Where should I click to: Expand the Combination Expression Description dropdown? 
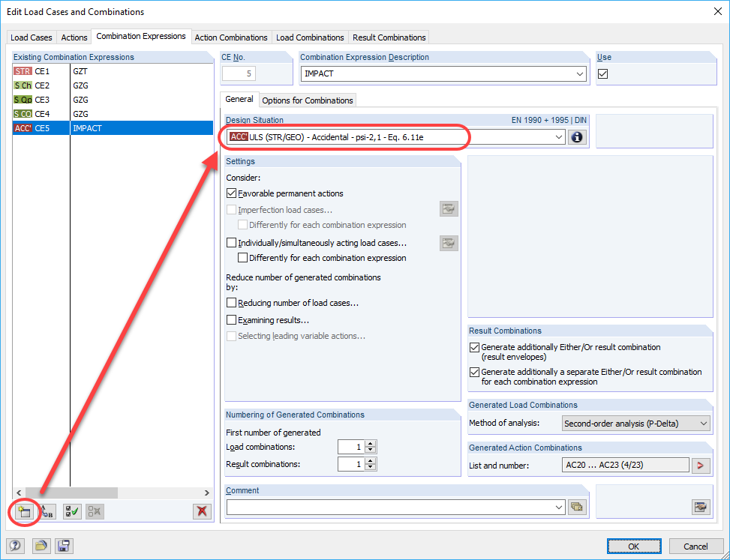579,73
